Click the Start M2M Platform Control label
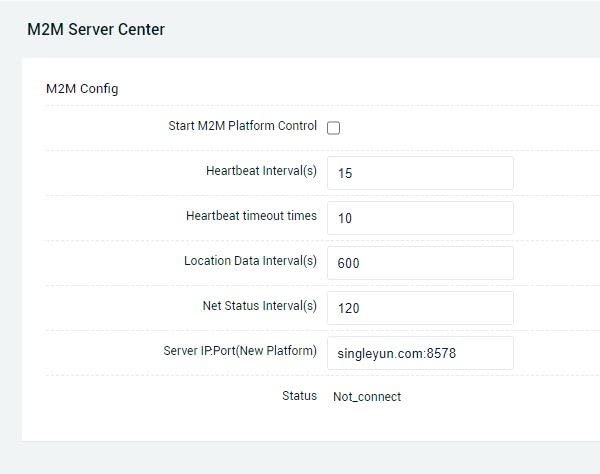Image resolution: width=600 pixels, height=474 pixels. [x=243, y=125]
